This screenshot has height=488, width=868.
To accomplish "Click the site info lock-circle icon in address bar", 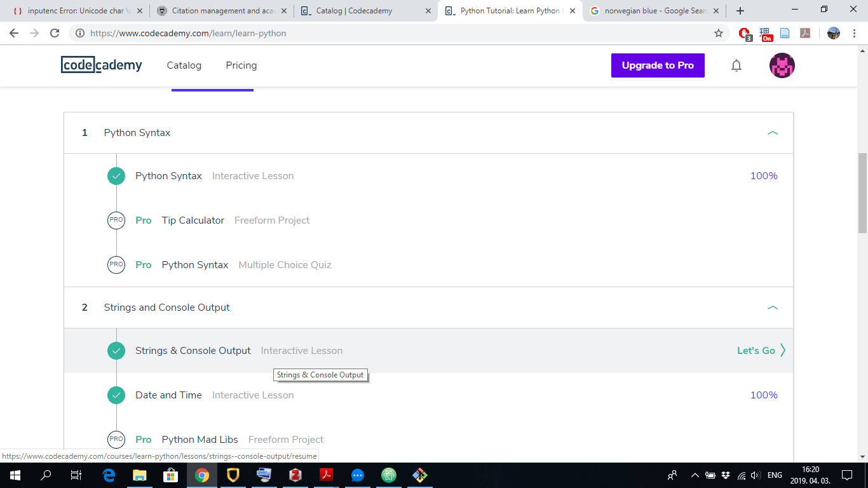I will (x=80, y=33).
